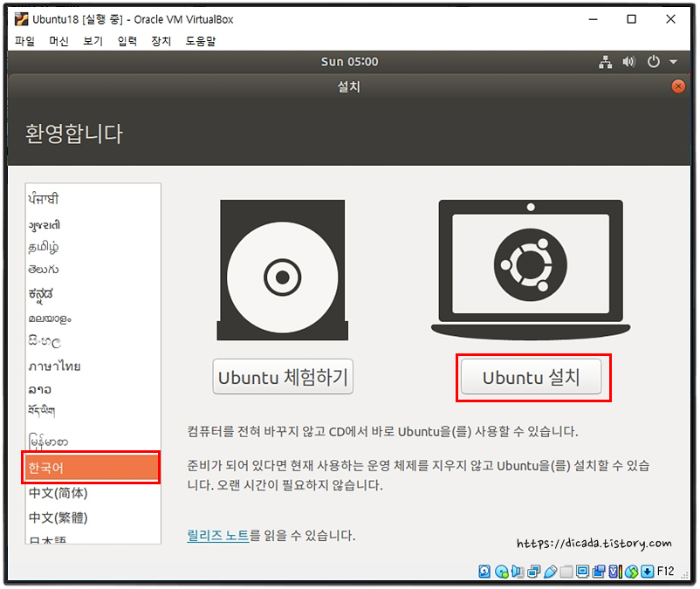Click the Ubuntu 체험하기 button
The image size is (700, 589).
coord(283,377)
